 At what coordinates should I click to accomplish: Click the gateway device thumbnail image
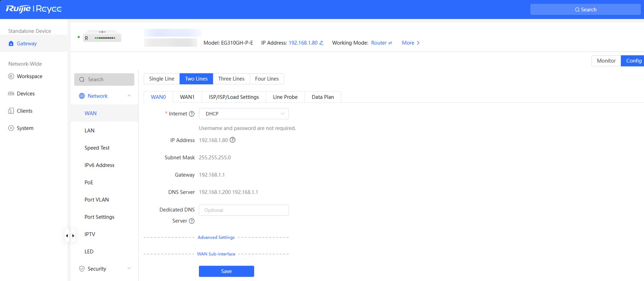pos(102,36)
